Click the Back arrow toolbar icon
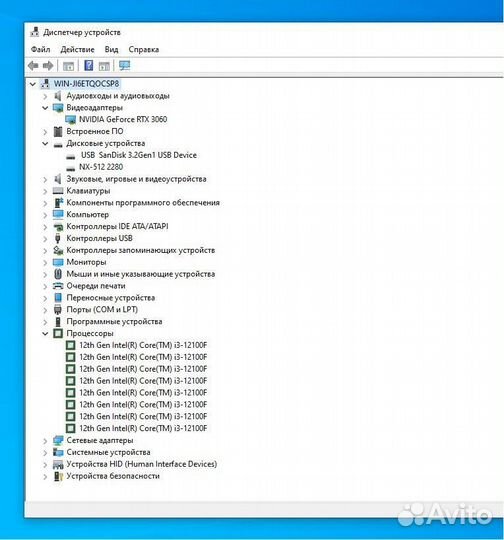 [33, 65]
